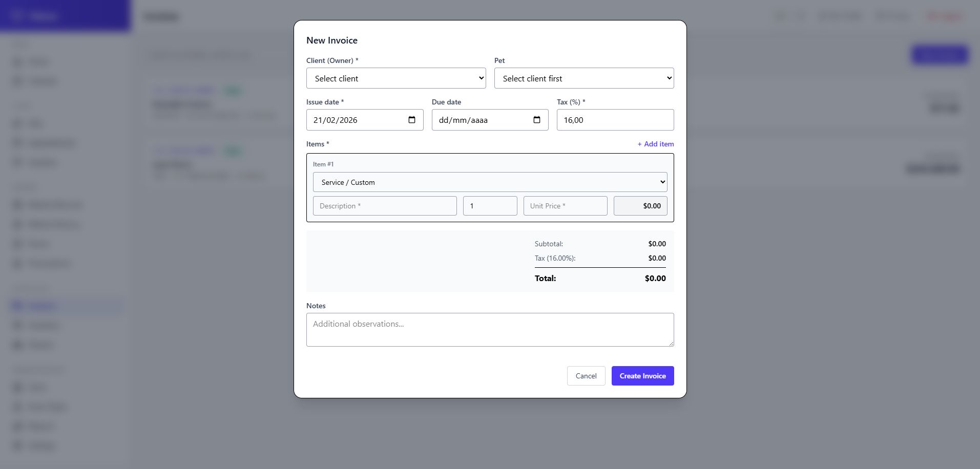
Task: Click the aaaa year placeholder in Due date
Action: [x=479, y=120]
